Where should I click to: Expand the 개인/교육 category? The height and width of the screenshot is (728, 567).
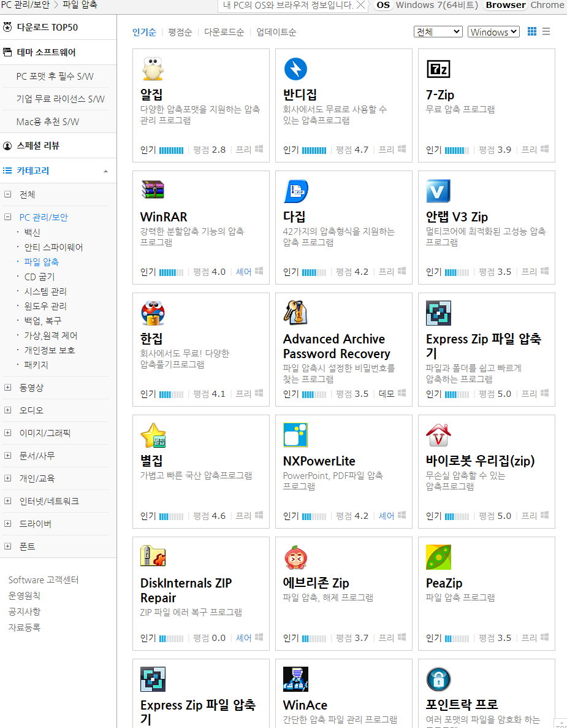point(7,478)
